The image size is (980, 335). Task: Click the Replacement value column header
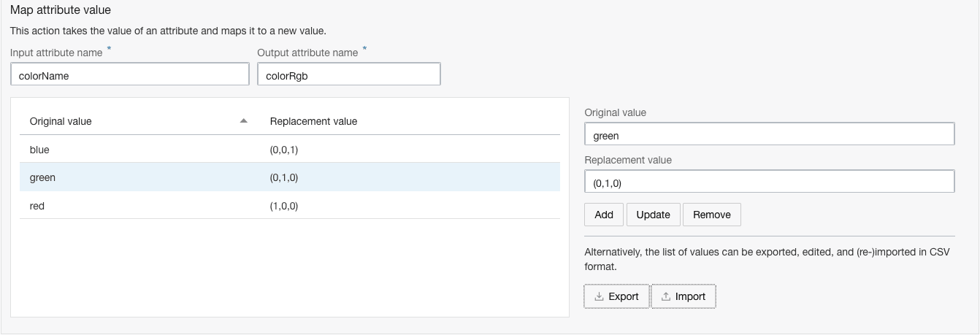click(313, 121)
